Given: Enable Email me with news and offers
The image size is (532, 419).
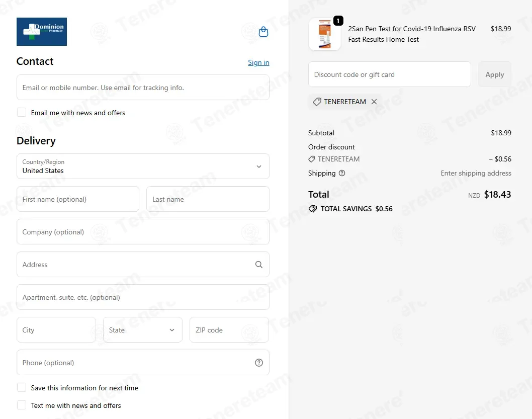Looking at the screenshot, I should 22,112.
